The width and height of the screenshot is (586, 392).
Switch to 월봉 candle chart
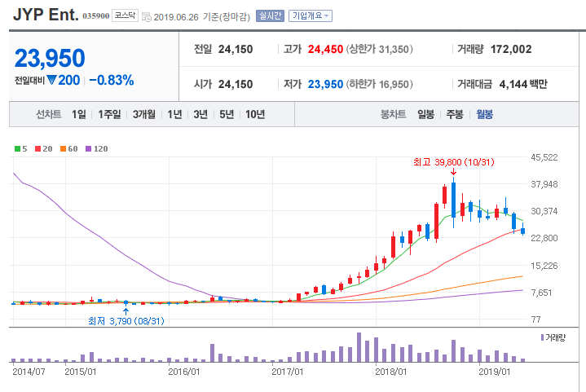pyautogui.click(x=484, y=114)
